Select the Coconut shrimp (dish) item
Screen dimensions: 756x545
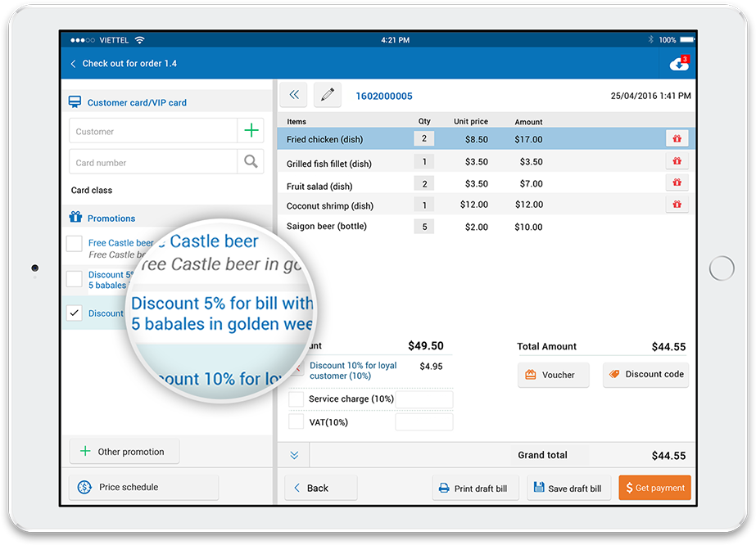click(330, 205)
